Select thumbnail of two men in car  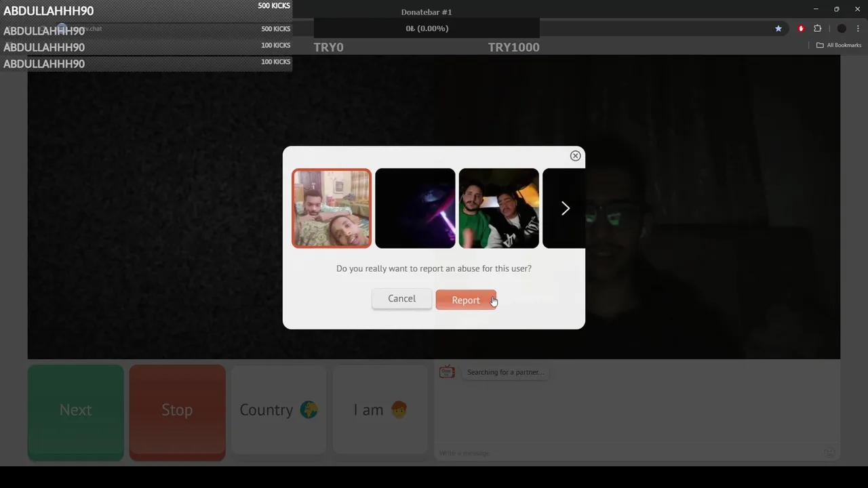pos(499,208)
